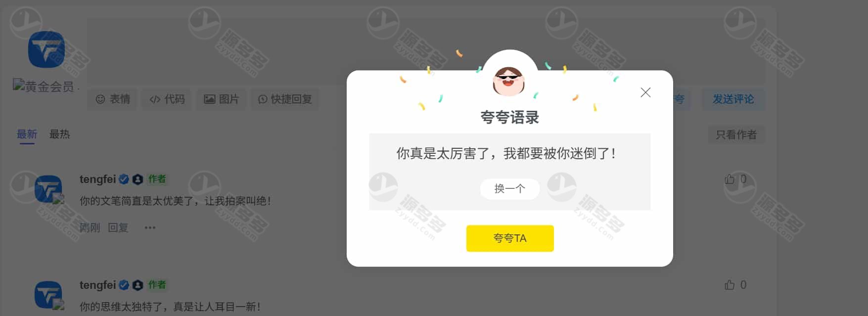Get another praise phrase with 换一个

pos(510,188)
